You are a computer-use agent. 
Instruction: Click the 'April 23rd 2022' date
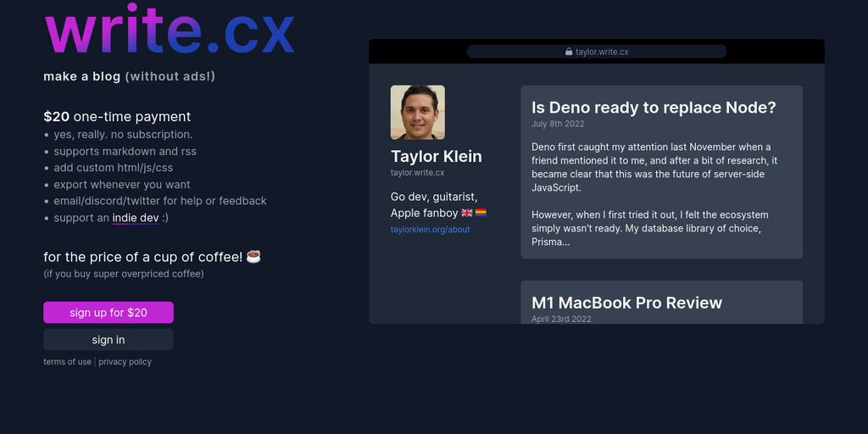point(561,319)
